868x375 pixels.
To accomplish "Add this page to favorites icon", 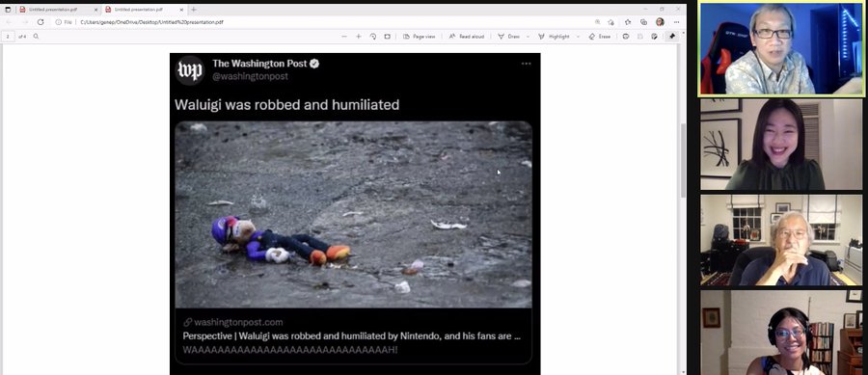I will 611,22.
